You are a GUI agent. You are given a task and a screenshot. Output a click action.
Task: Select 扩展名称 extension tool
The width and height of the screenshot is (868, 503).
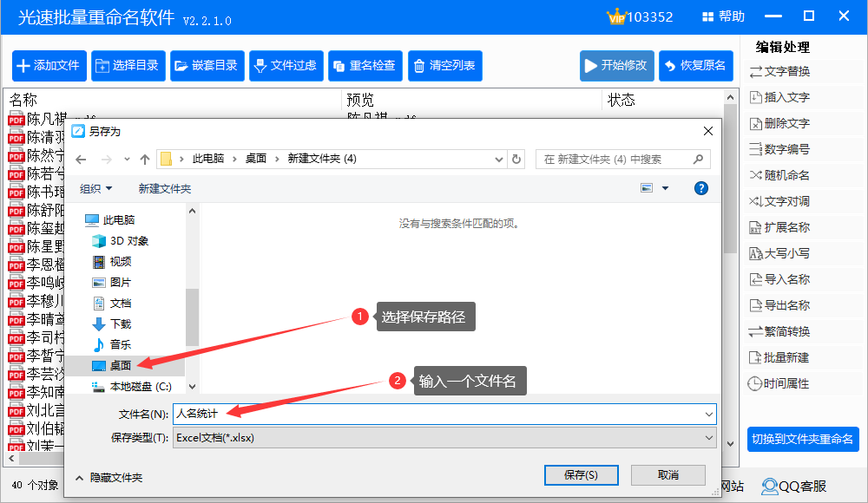click(x=780, y=227)
